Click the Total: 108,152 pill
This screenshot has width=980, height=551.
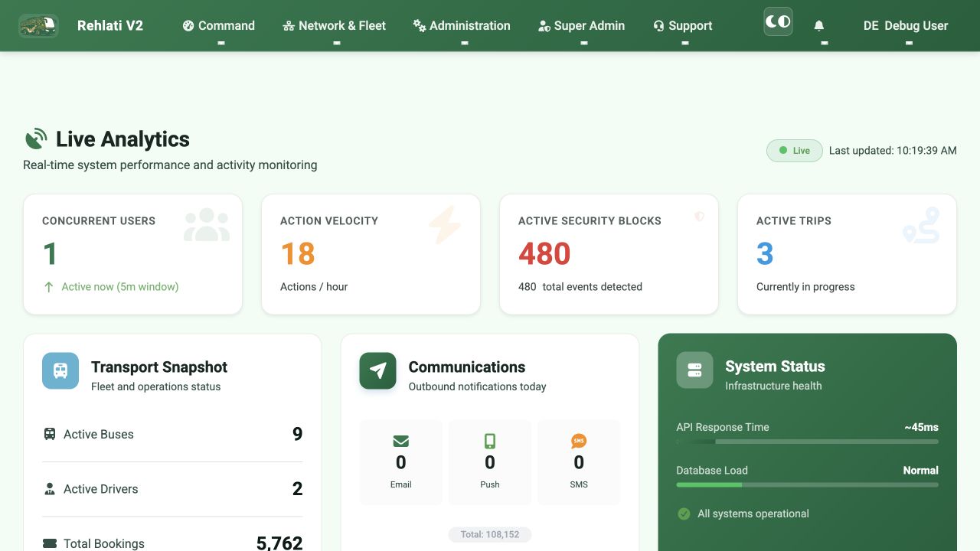click(490, 534)
